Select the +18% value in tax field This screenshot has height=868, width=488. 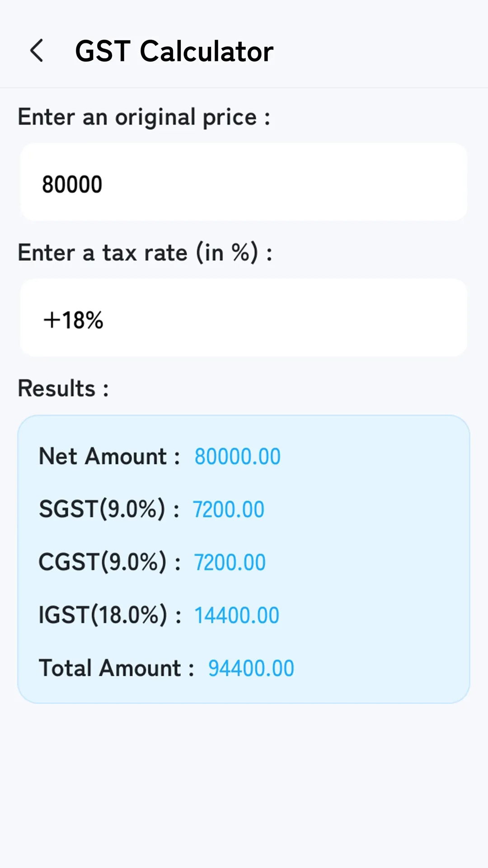[x=74, y=320]
